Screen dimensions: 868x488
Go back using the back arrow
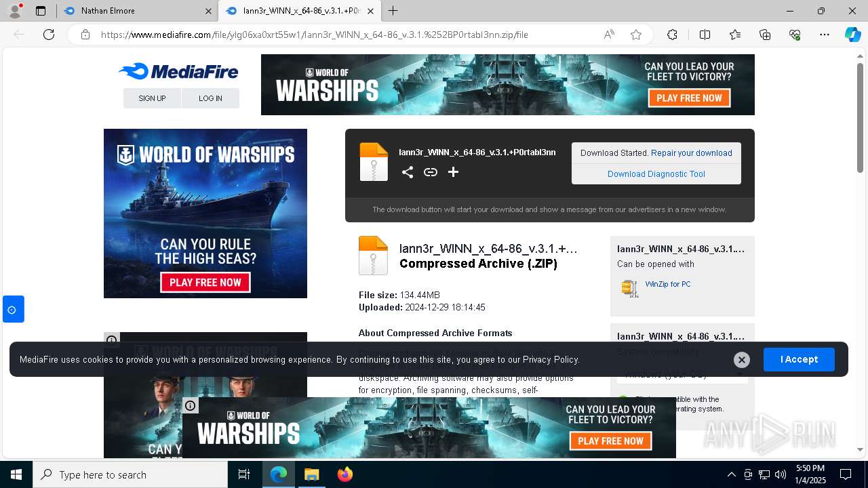pyautogui.click(x=19, y=35)
